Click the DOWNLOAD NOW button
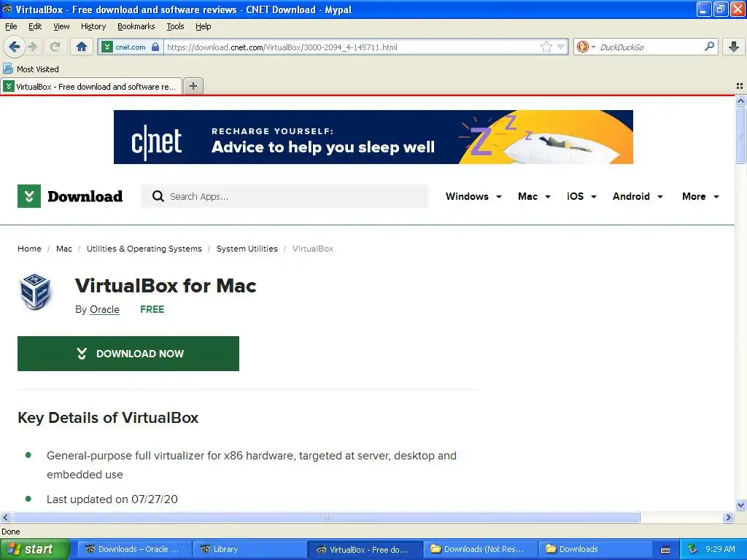Image resolution: width=747 pixels, height=560 pixels. (128, 354)
